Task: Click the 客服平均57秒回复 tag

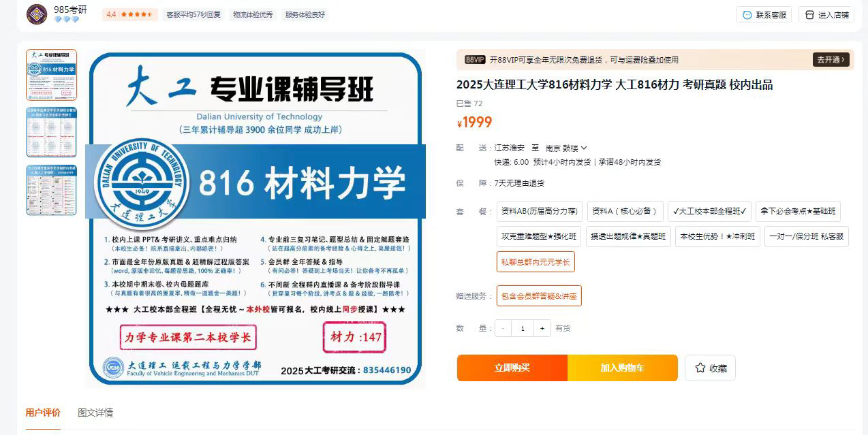Action: pyautogui.click(x=193, y=14)
